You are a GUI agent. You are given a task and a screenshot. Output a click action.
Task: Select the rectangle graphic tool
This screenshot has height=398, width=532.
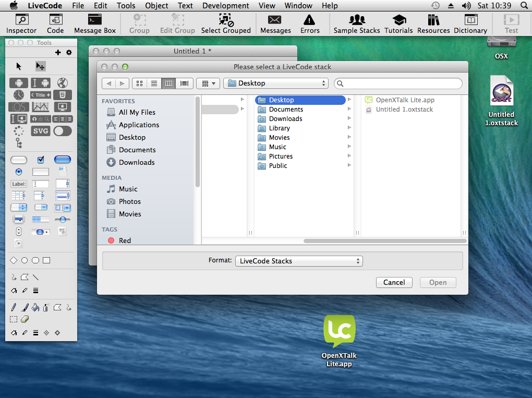(x=46, y=260)
